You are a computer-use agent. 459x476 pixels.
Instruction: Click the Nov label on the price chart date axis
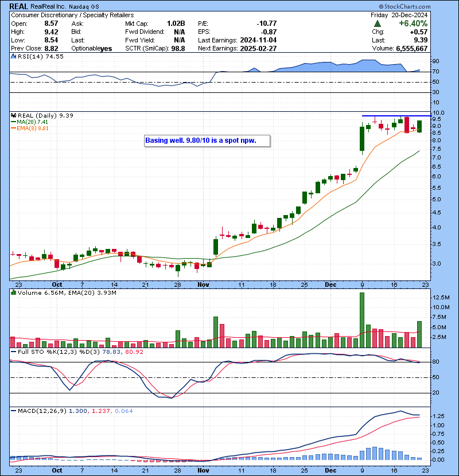point(203,285)
